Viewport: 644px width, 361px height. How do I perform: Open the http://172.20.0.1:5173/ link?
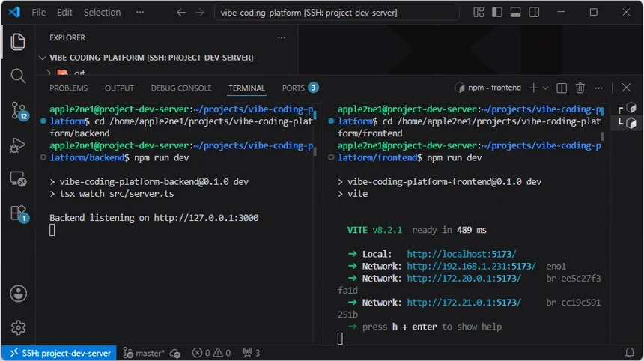[464, 279]
